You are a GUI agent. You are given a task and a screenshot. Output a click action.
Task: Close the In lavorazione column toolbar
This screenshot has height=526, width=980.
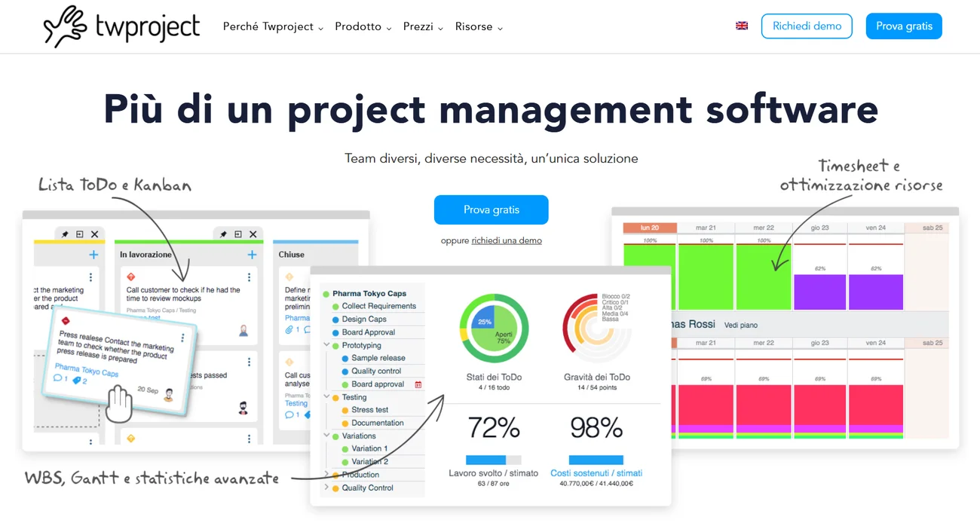tap(253, 234)
